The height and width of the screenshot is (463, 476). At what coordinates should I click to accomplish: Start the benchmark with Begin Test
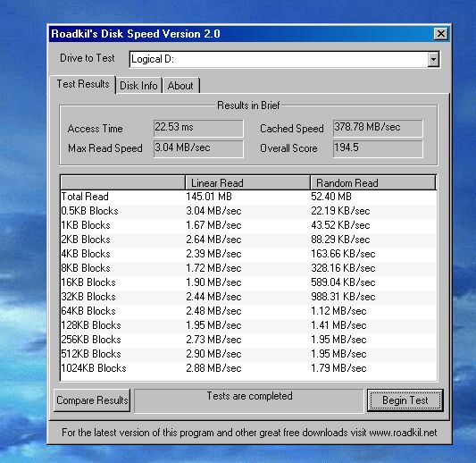coord(405,400)
